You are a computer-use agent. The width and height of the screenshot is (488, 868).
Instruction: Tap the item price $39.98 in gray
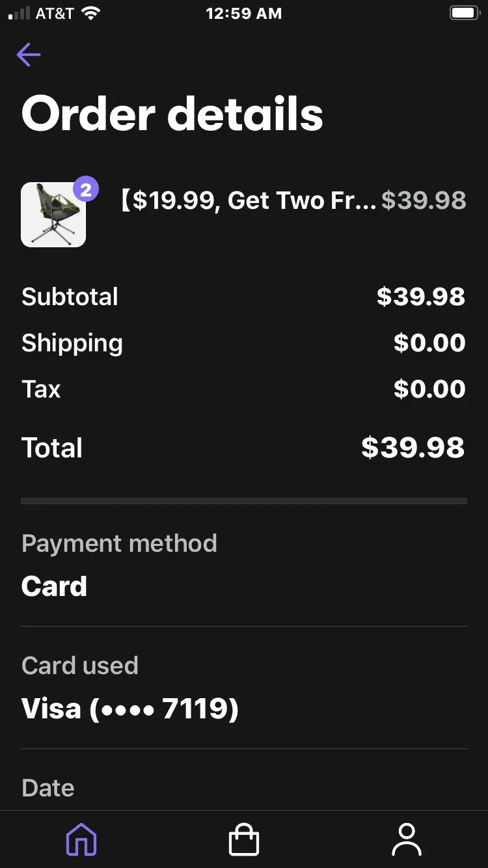(x=424, y=200)
